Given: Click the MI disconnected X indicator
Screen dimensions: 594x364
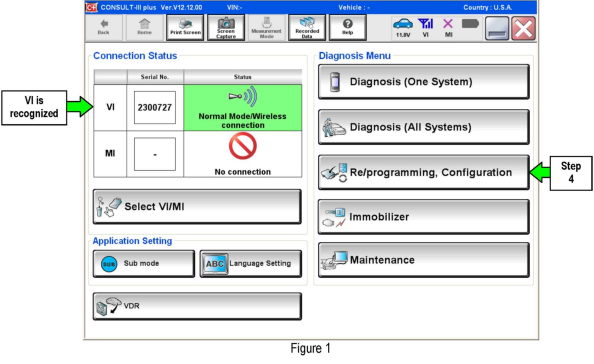Looking at the screenshot, I should [x=448, y=28].
